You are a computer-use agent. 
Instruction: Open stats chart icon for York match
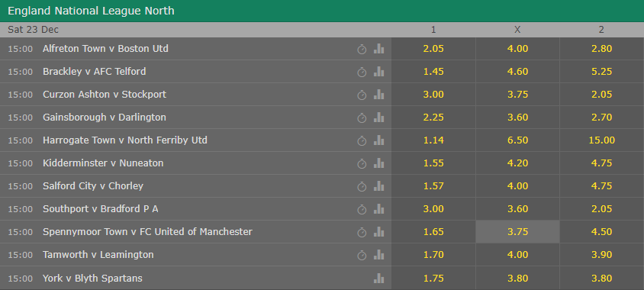tap(378, 279)
